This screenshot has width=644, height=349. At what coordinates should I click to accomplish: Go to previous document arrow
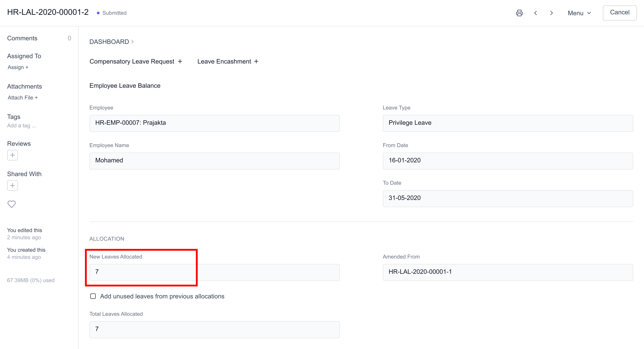point(536,13)
